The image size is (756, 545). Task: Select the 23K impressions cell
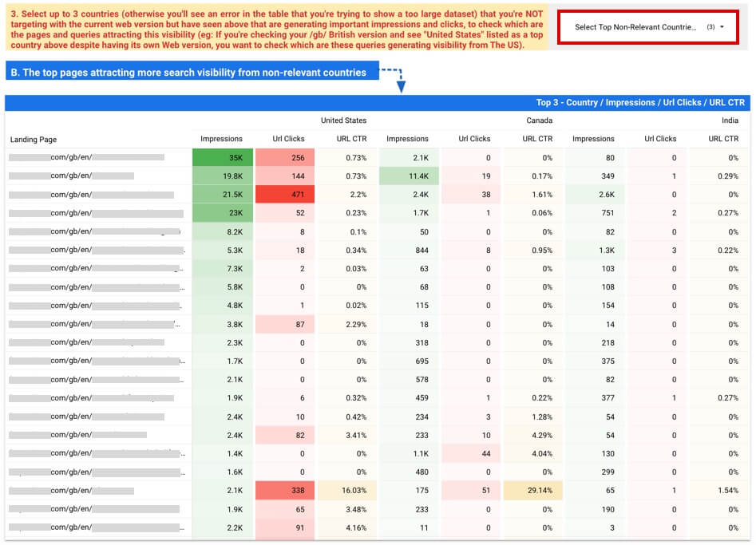pyautogui.click(x=223, y=212)
